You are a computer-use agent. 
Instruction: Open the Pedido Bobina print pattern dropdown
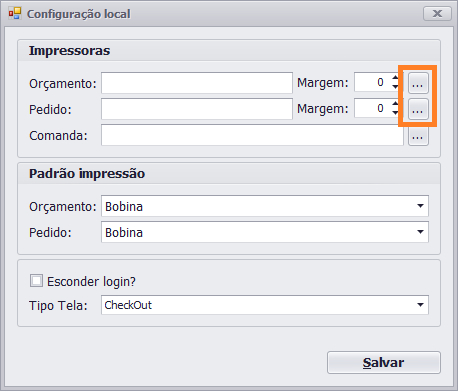420,232
